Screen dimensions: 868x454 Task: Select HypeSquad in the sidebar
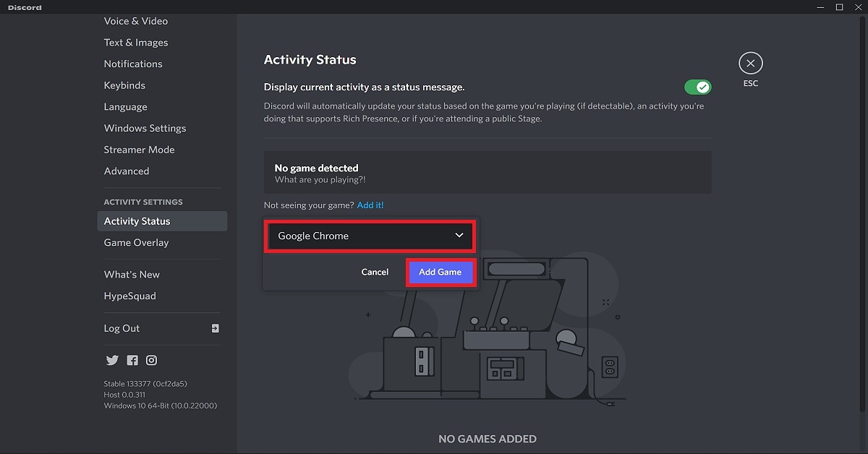coord(129,296)
